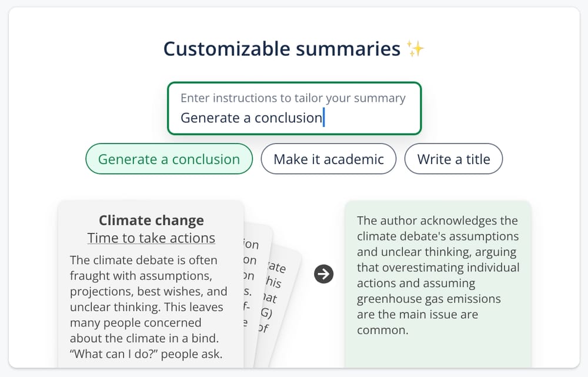Click the dark circular arrow to generate summary
Viewport: 588px width, 377px height.
coord(323,274)
